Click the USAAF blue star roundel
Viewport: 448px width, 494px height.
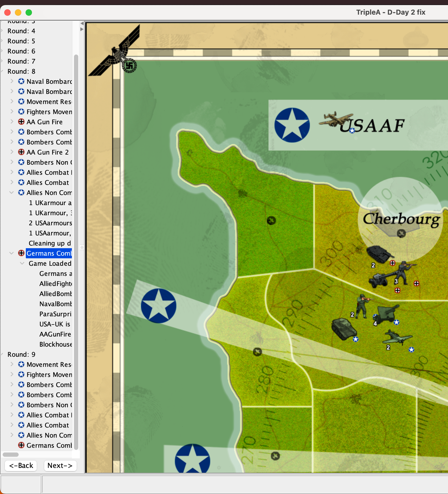292,125
